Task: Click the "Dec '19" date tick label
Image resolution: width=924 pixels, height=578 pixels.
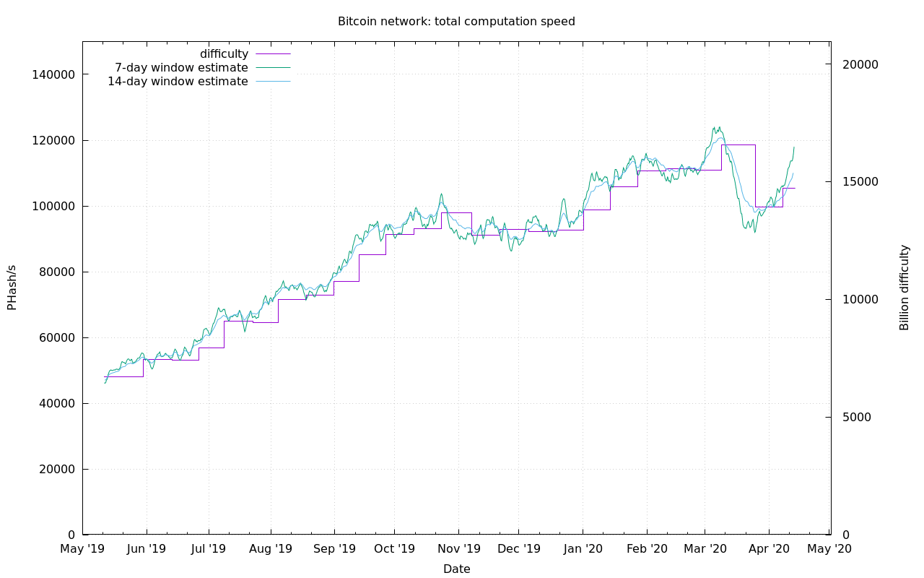Action: pyautogui.click(x=519, y=549)
